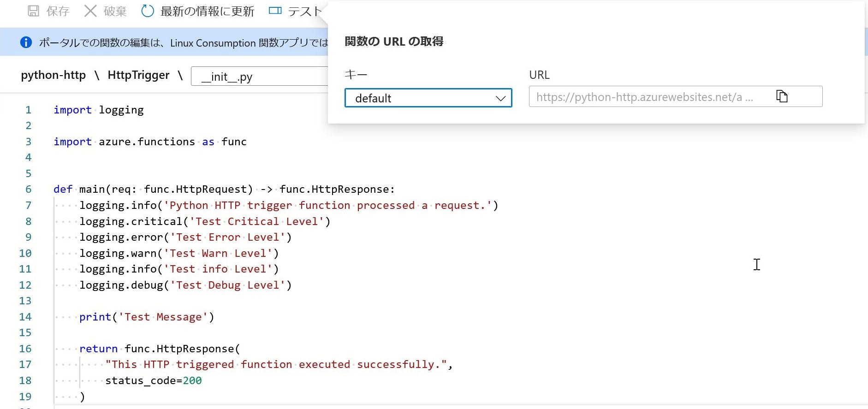Click the save floppy disk icon
Image resolution: width=868 pixels, height=409 pixels.
tap(34, 11)
